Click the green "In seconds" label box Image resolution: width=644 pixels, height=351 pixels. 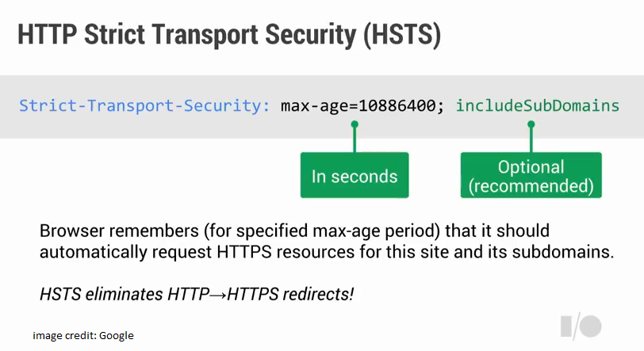click(x=355, y=175)
